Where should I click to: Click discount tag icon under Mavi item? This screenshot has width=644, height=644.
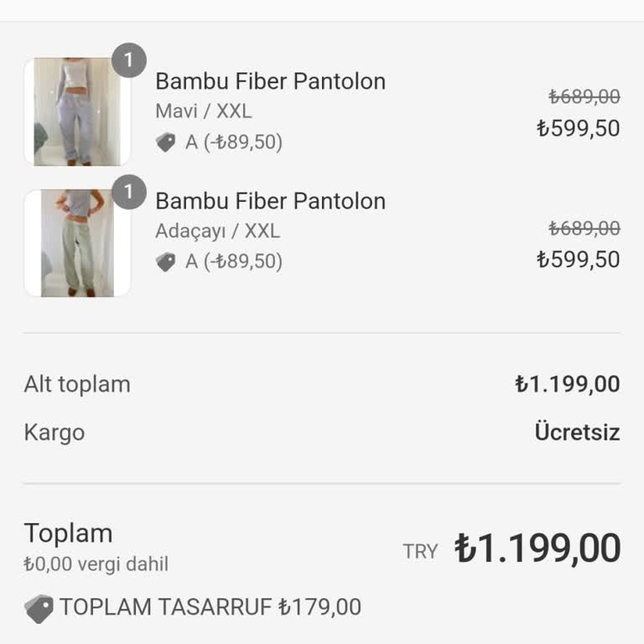point(166,143)
